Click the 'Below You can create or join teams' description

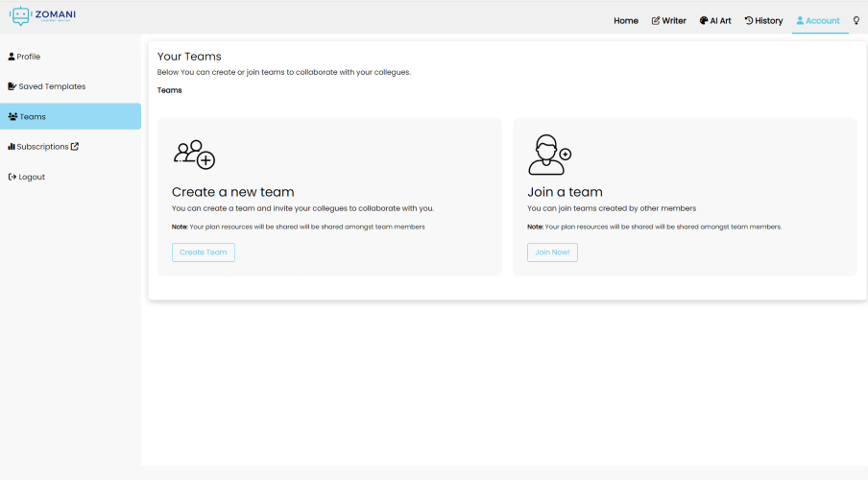click(x=284, y=73)
